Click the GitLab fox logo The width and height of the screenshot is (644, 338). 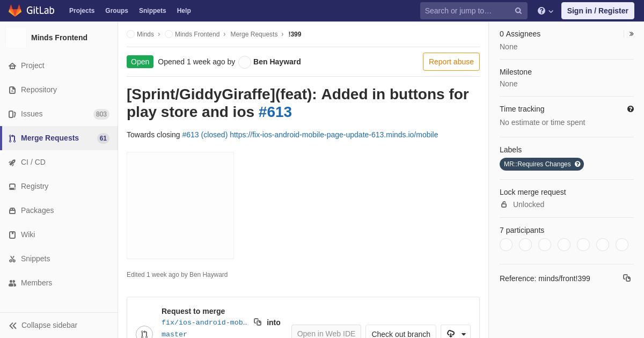click(x=15, y=11)
